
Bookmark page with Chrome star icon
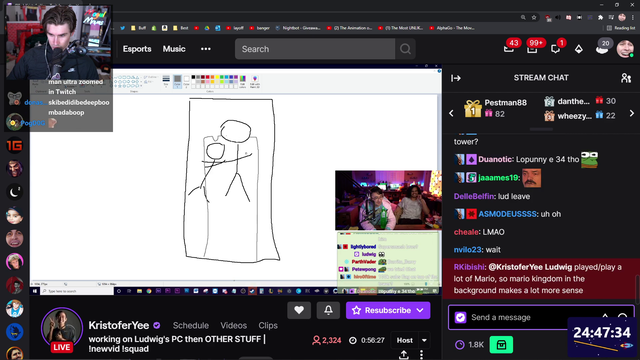534,18
